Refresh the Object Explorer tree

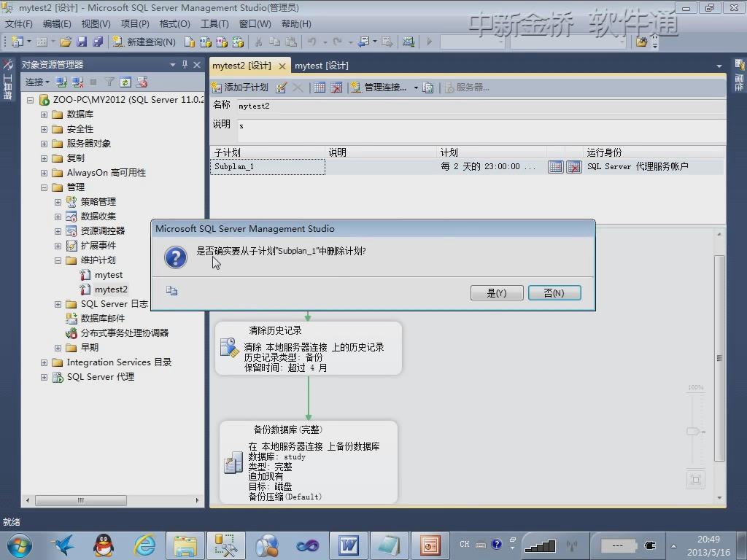tap(125, 82)
